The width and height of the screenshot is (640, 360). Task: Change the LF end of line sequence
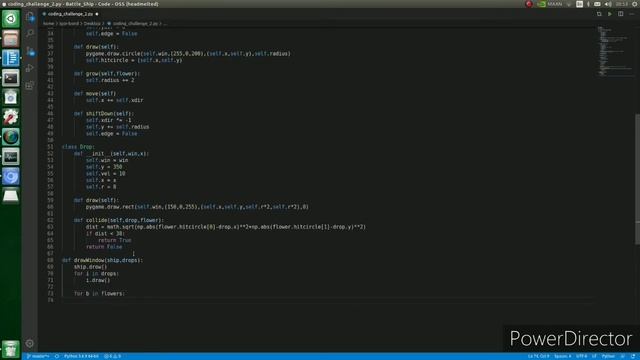(594, 356)
